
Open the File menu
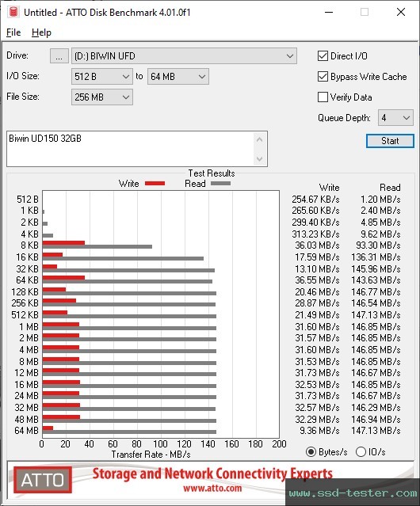[x=13, y=32]
